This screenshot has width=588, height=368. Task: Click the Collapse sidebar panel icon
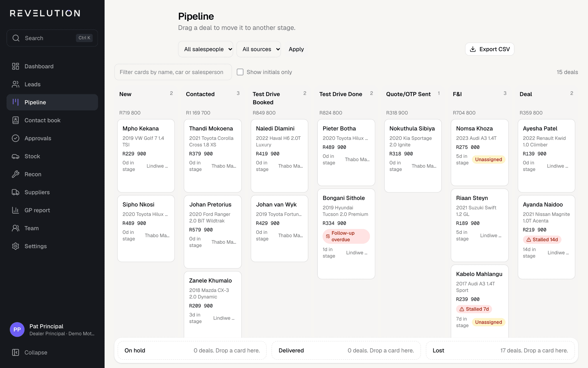click(x=16, y=352)
